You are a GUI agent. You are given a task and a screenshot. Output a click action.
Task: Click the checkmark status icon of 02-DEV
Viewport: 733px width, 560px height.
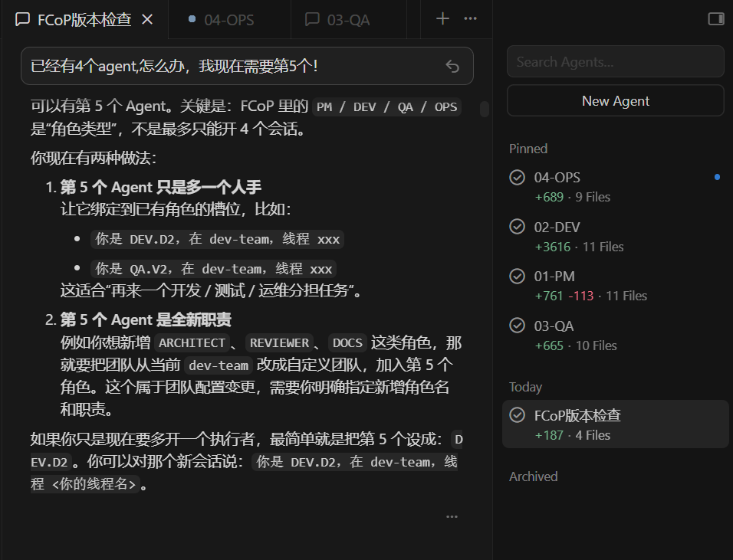click(517, 227)
